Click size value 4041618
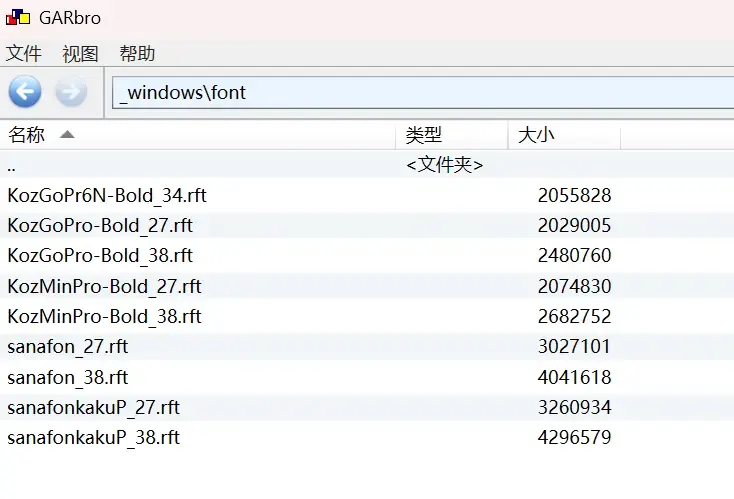Image resolution: width=734 pixels, height=499 pixels. 574,377
